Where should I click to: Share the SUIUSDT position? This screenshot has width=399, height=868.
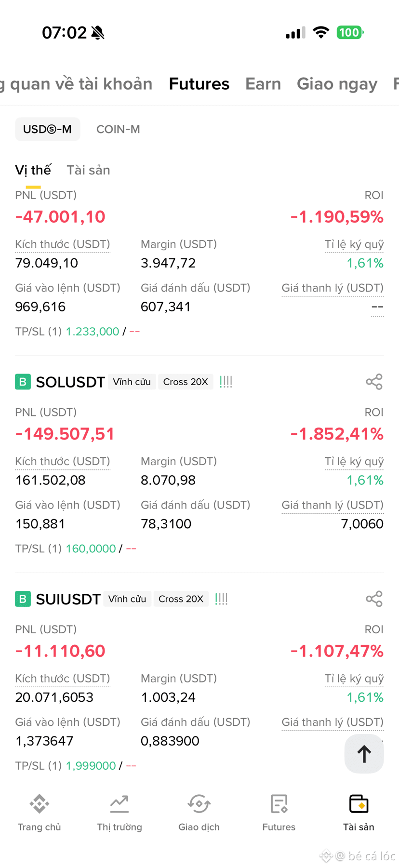tap(374, 599)
